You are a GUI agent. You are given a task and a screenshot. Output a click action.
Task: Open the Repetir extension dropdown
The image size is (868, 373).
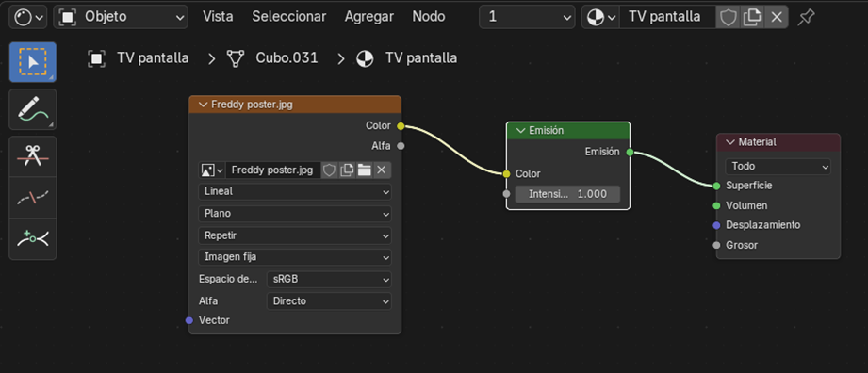coord(295,235)
